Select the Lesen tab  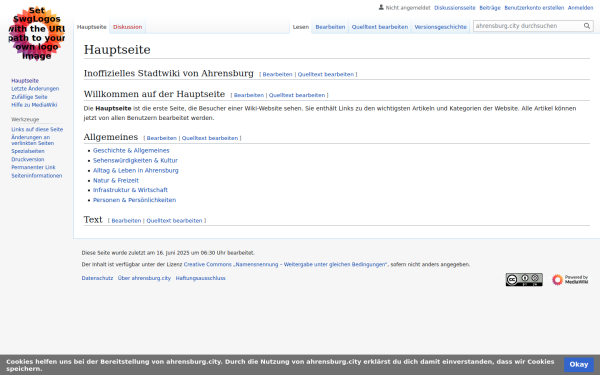coord(301,27)
